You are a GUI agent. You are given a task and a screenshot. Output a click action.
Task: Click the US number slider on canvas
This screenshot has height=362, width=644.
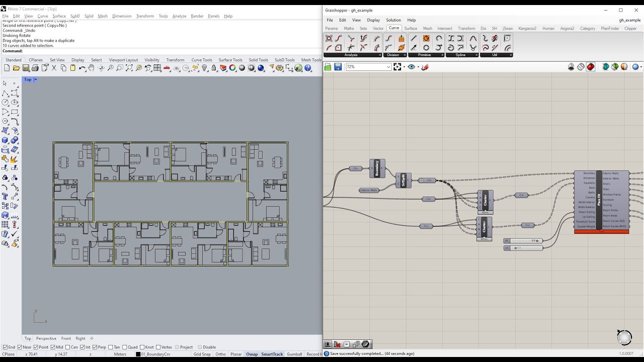point(523,248)
